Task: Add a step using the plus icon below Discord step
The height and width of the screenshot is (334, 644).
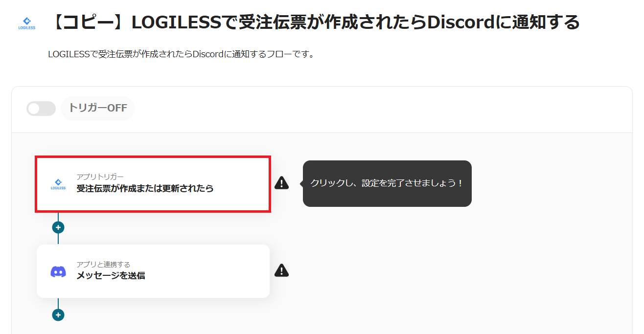Action: point(58,315)
